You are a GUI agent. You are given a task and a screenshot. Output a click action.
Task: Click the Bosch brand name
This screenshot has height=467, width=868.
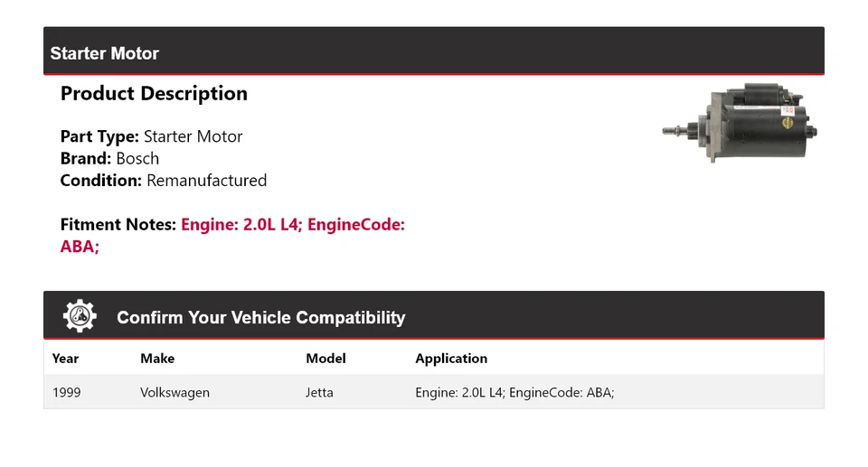click(137, 159)
